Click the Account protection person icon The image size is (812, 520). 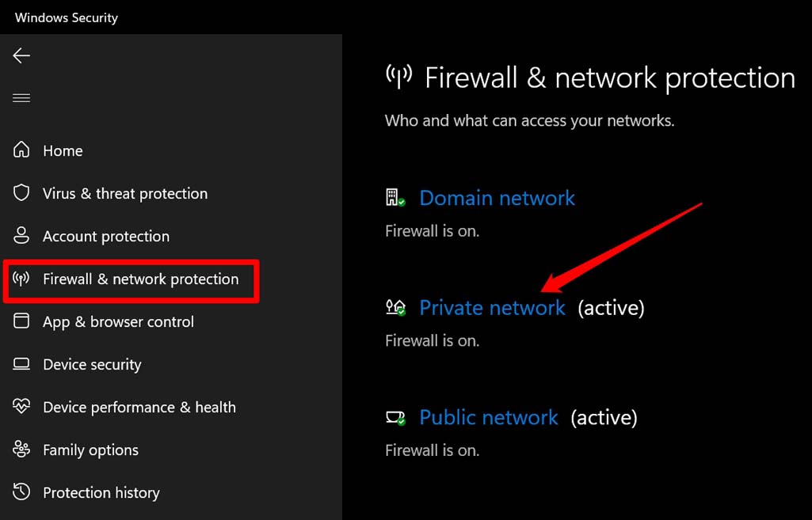[21, 236]
